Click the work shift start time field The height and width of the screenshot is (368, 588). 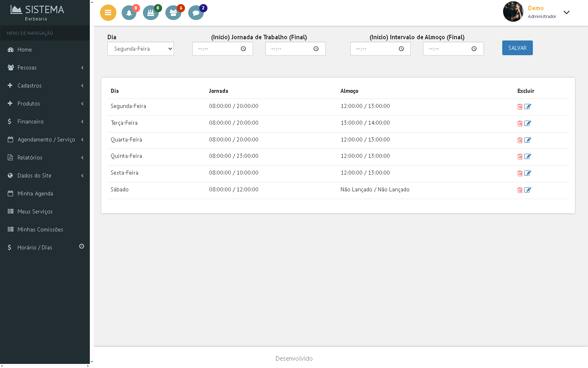217,49
